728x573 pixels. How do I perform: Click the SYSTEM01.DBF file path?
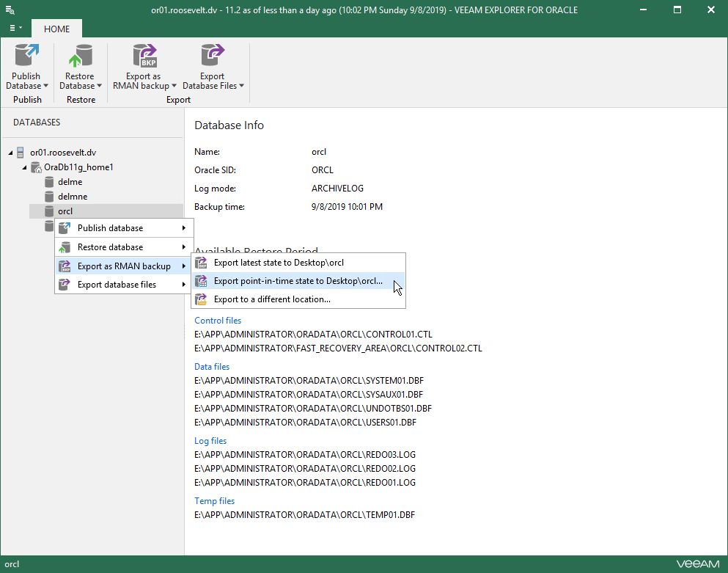(309, 381)
